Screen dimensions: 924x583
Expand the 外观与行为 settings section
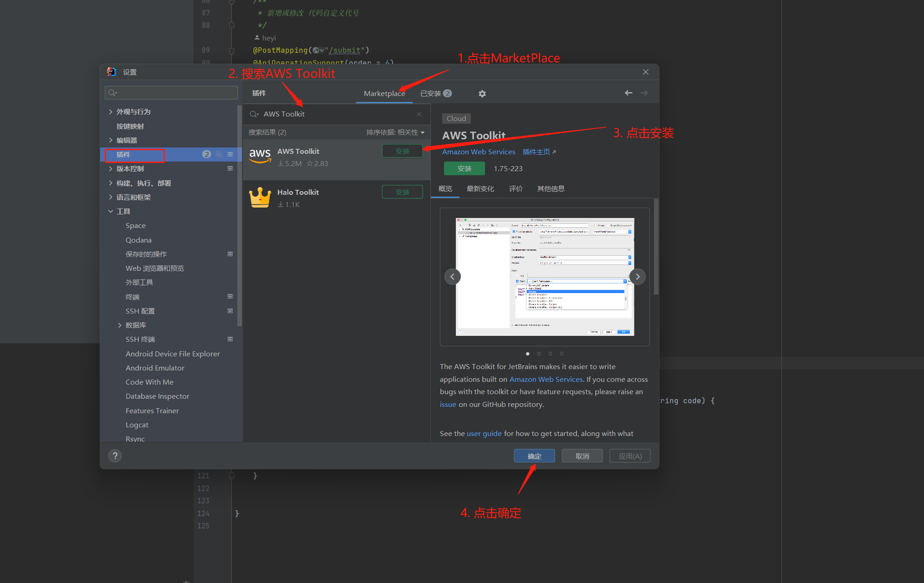[x=111, y=111]
